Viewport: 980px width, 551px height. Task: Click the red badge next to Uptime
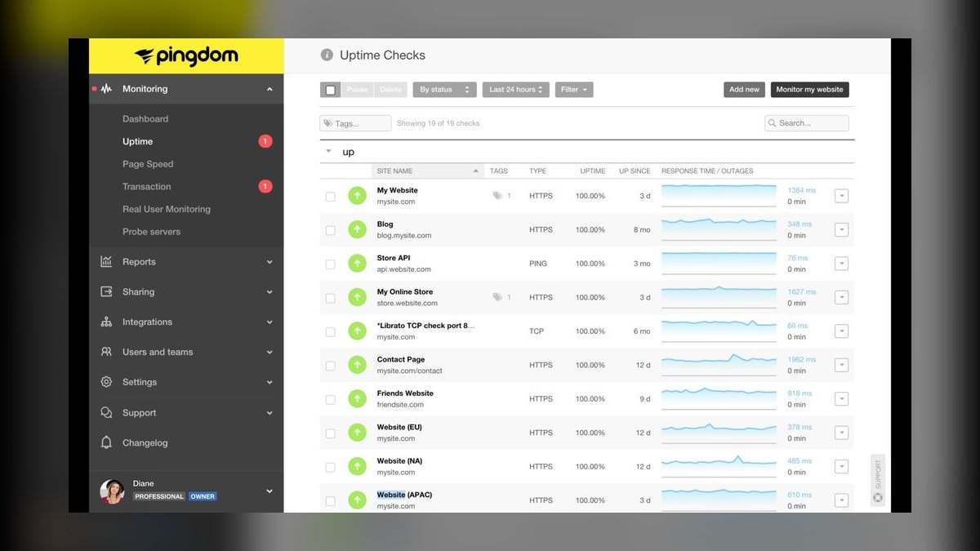(x=265, y=141)
